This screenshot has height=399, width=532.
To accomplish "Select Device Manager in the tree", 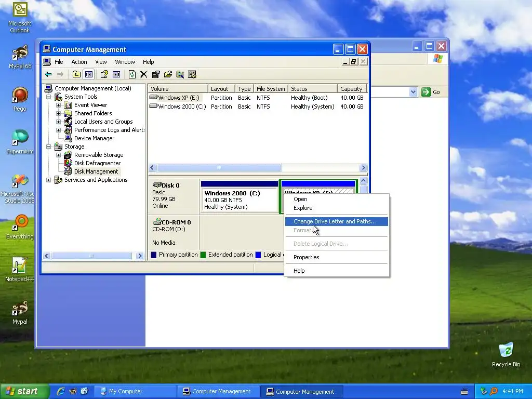I will [94, 138].
